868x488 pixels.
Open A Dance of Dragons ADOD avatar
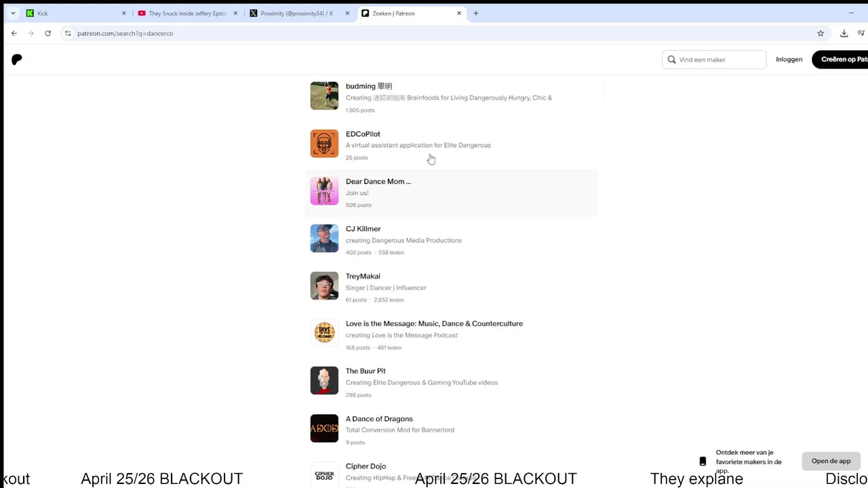(x=324, y=428)
